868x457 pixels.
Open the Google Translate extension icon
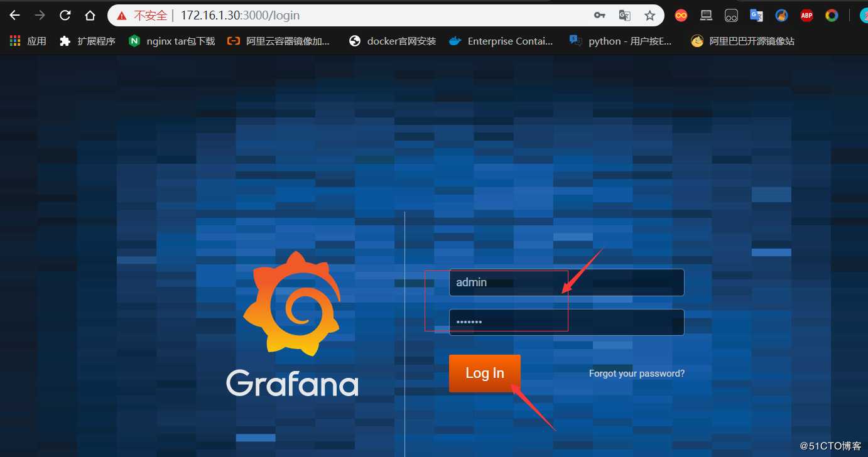click(756, 15)
